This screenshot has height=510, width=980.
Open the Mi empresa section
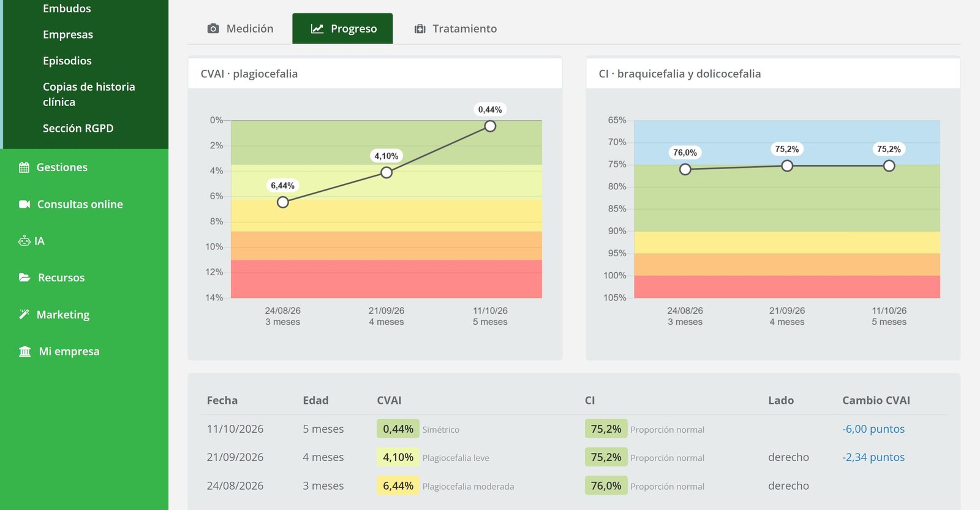click(69, 351)
